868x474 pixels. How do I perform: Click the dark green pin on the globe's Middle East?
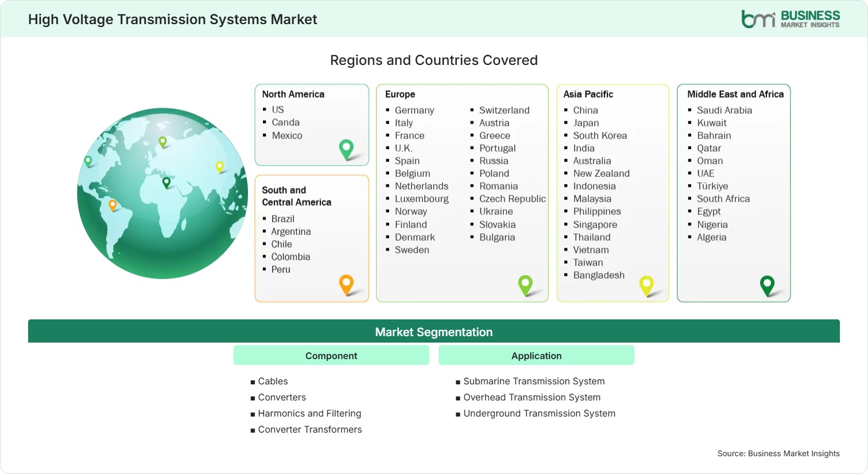point(166,183)
